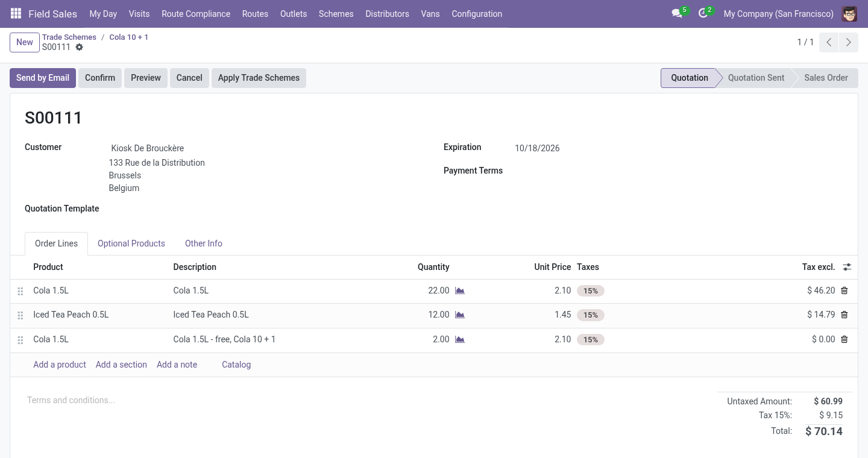Go back to Trade Schemes breadcrumb
Viewport: 868px width, 458px height.
[69, 37]
